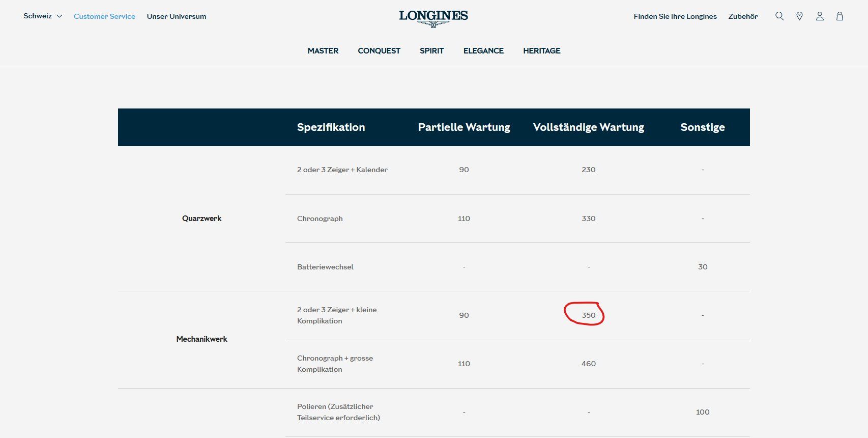
Task: Click the Sonstige column header
Action: [703, 127]
